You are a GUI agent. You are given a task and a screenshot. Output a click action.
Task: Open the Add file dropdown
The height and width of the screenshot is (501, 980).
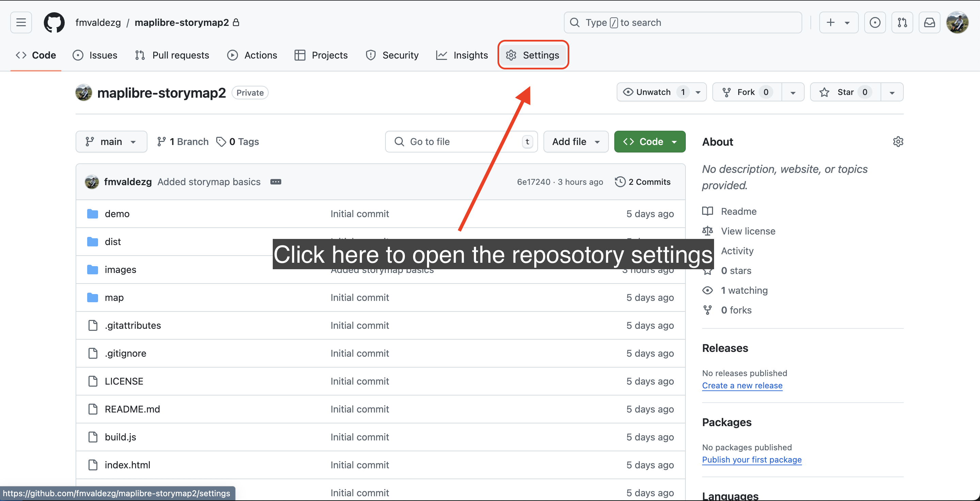click(575, 141)
